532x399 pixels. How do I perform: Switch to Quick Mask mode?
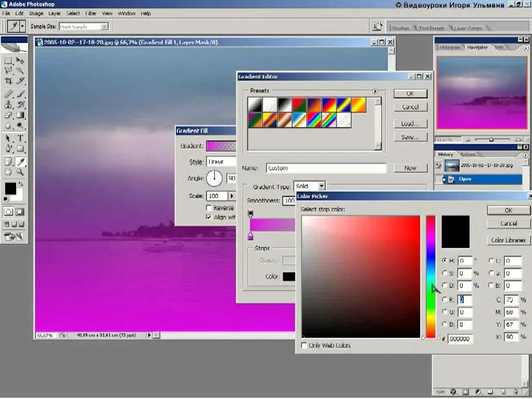click(20, 212)
